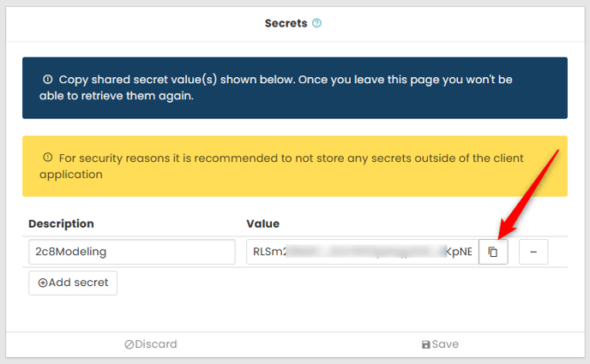Viewport: 590px width, 364px height.
Task: Select the Secrets panel heading
Action: click(x=286, y=24)
